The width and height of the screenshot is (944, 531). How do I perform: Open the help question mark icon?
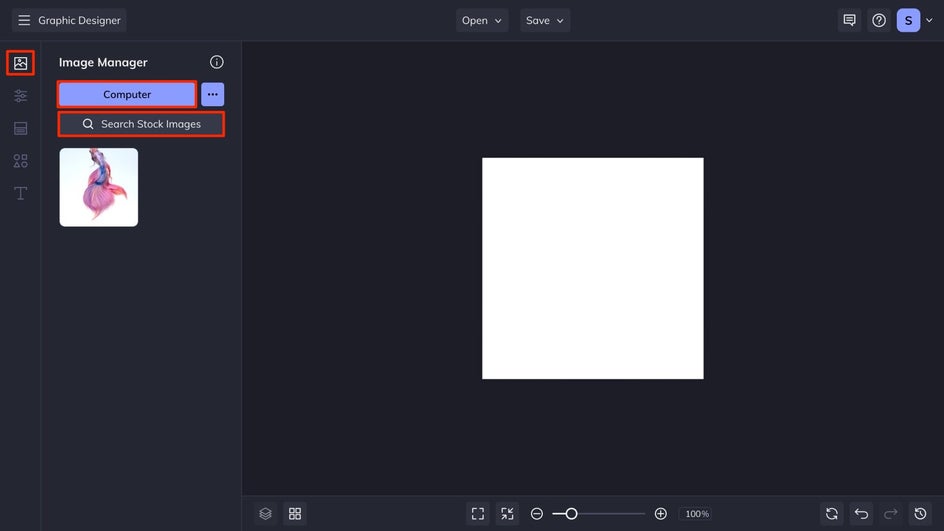coord(879,20)
